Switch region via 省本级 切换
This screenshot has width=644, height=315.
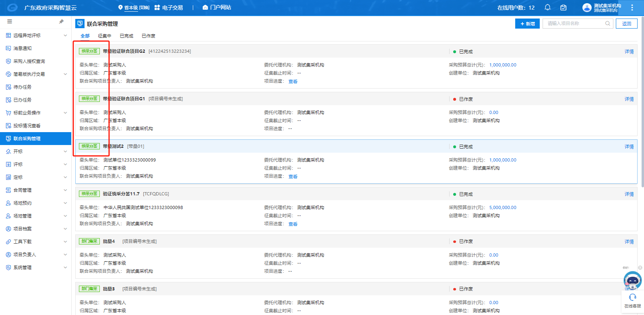(134, 8)
